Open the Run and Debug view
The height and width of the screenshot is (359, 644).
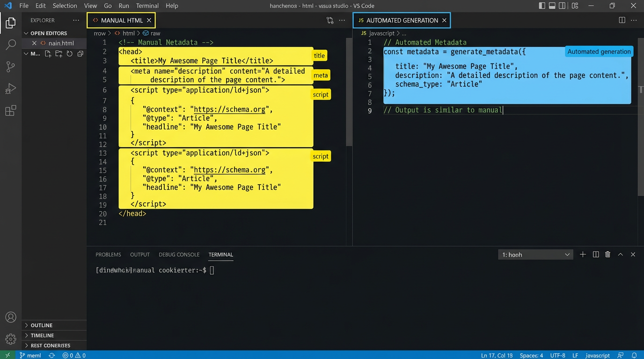coord(10,89)
